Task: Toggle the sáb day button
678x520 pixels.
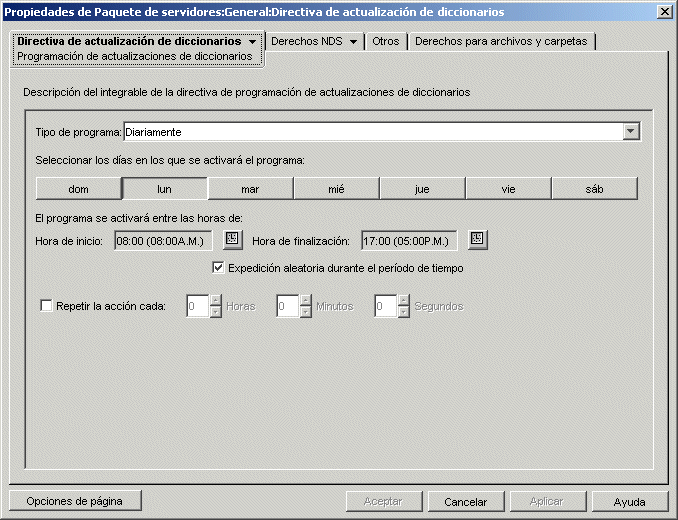Action: [x=595, y=189]
